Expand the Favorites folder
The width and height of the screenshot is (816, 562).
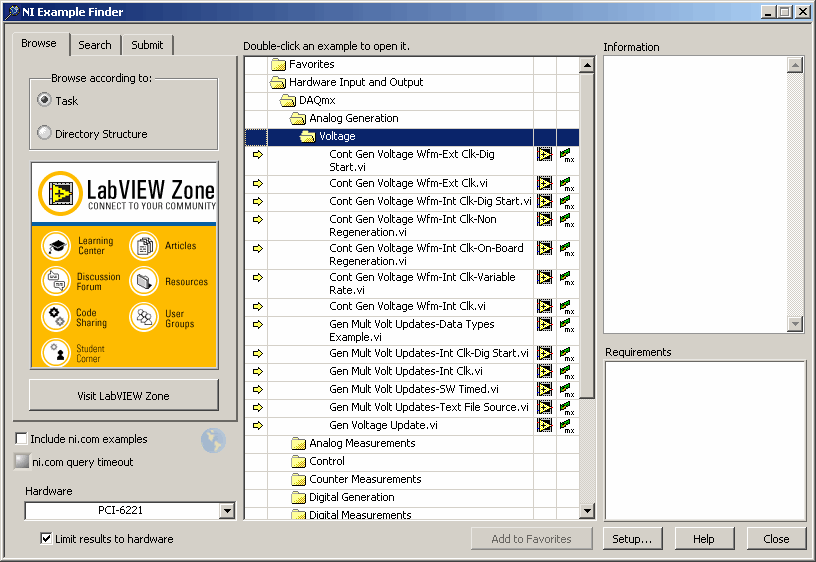pos(279,65)
